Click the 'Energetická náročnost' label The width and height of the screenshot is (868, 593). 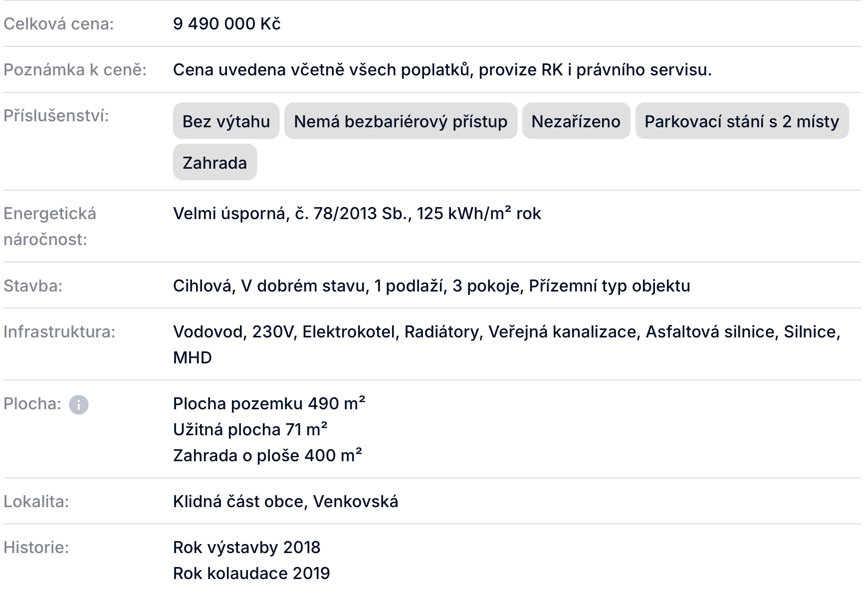[50, 227]
